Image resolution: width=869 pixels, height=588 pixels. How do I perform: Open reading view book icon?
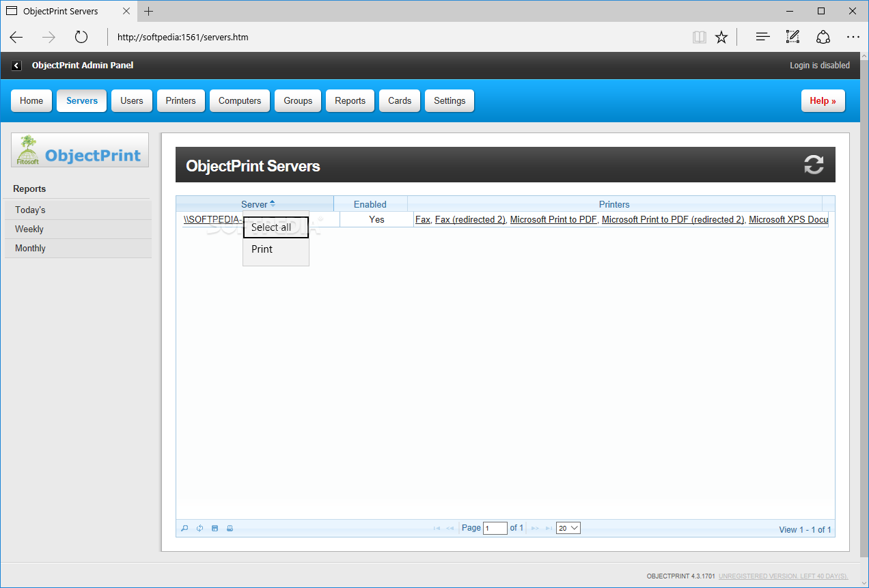pos(699,37)
